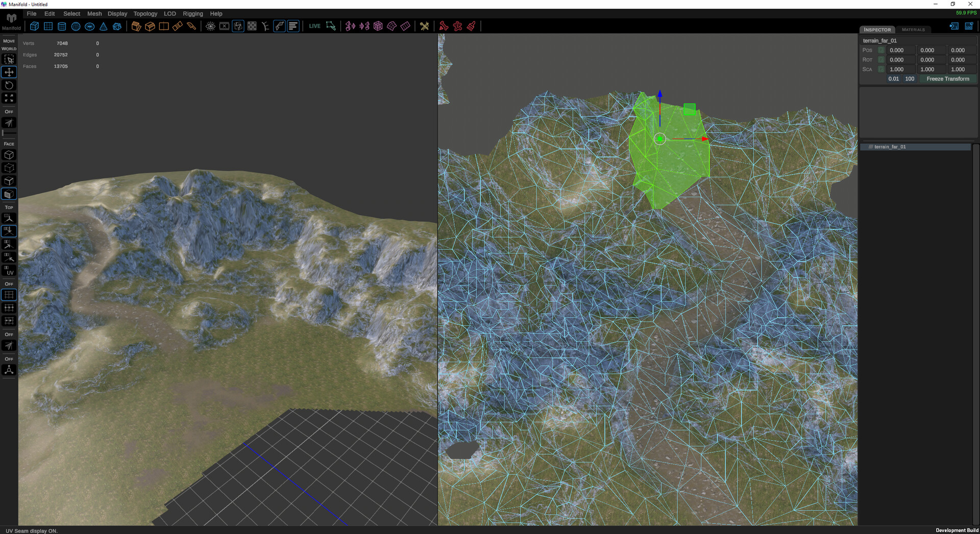
Task: Select the Move tool in left sidebar
Action: 9,72
